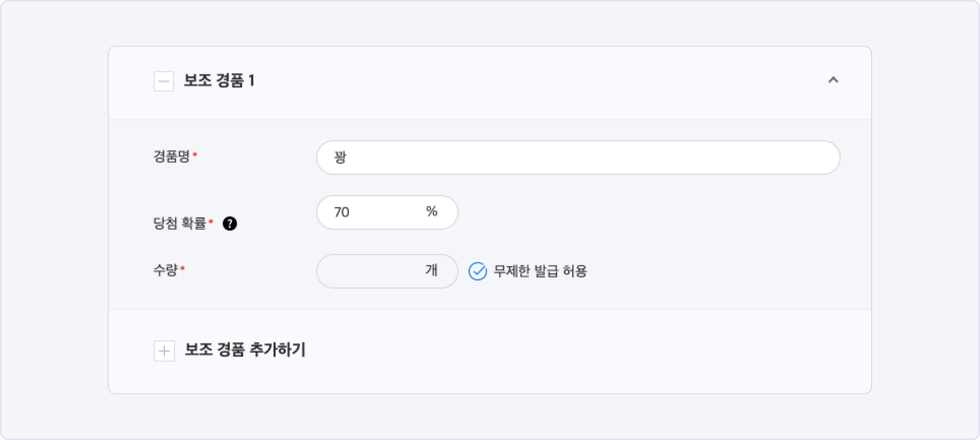Click the 보조 경품 1 section title

pos(219,81)
